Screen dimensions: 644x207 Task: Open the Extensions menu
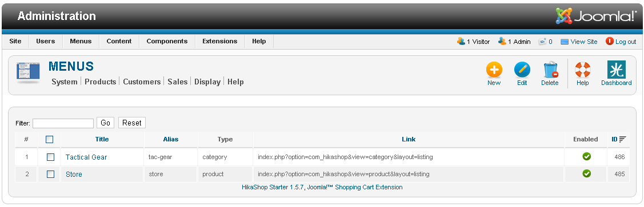(220, 41)
